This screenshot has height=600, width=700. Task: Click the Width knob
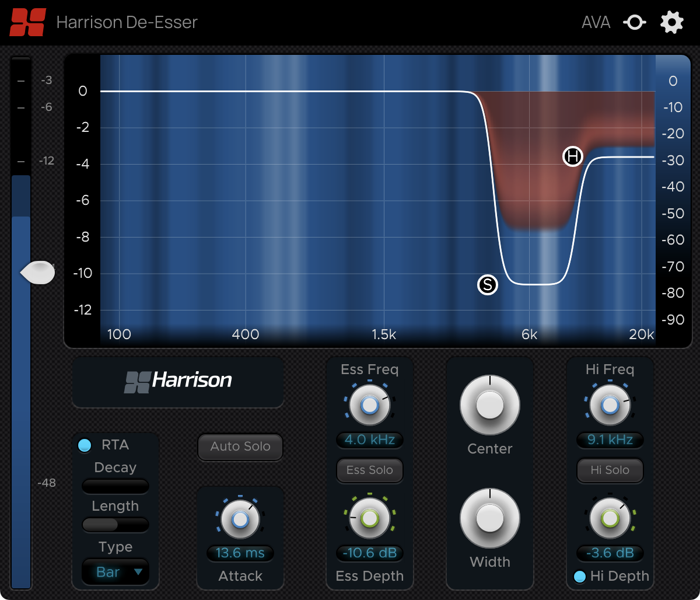(x=489, y=518)
